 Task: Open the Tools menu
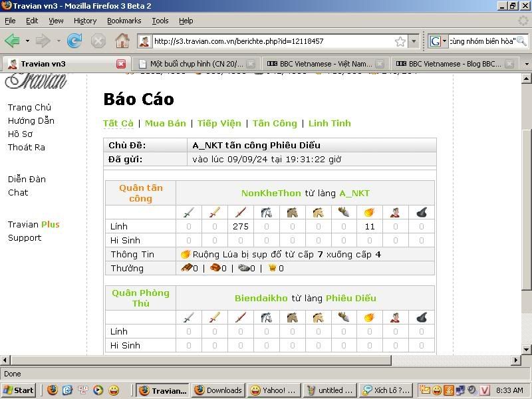click(x=160, y=21)
